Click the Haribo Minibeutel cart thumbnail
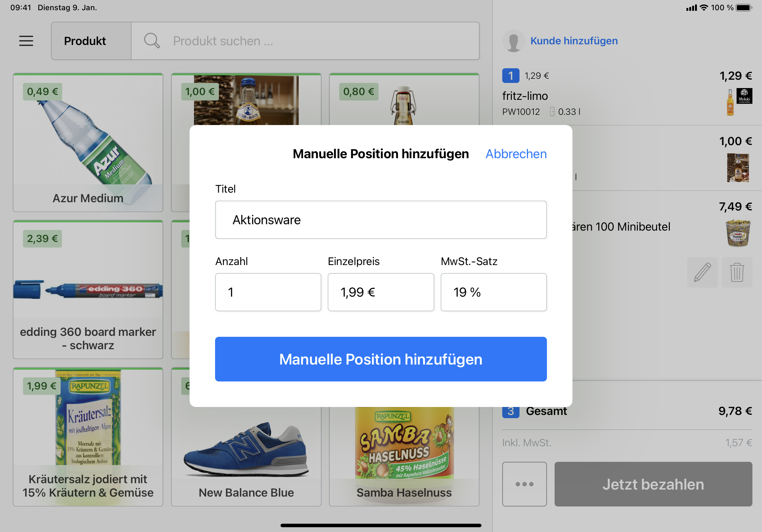762x532 pixels. click(737, 233)
